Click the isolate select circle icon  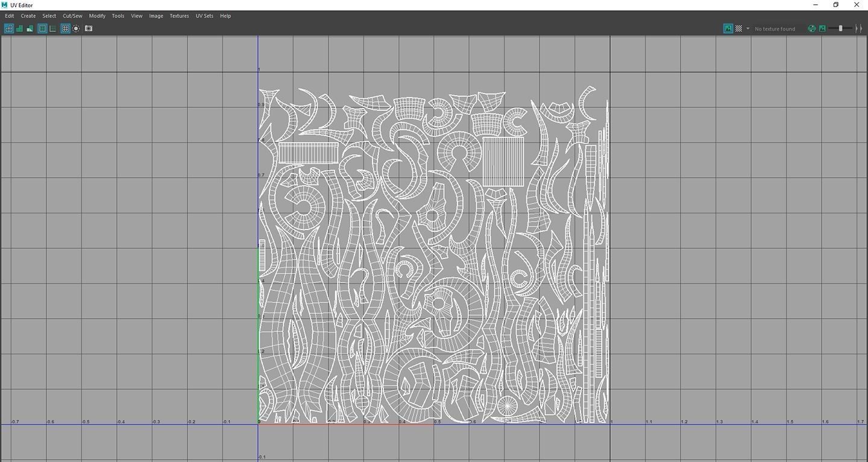pos(76,28)
